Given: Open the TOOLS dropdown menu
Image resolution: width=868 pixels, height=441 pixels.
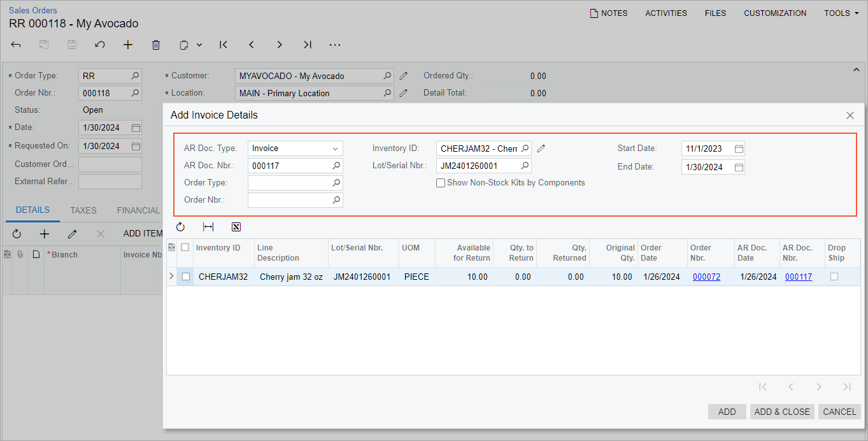Looking at the screenshot, I should [841, 13].
